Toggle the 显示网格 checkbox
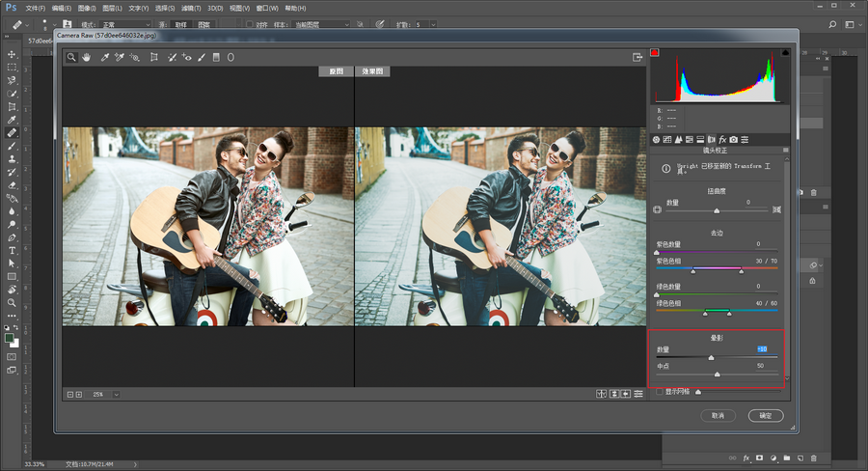 (x=660, y=392)
